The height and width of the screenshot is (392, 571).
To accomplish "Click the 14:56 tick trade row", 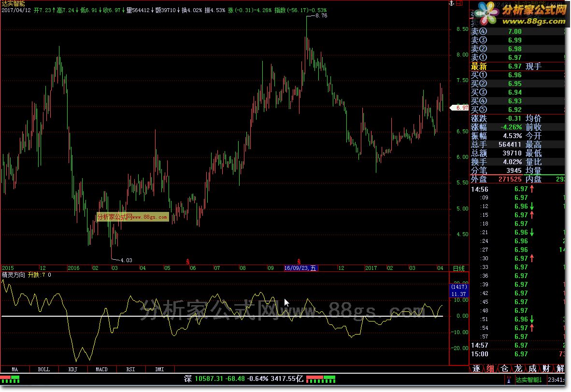I will (x=517, y=189).
